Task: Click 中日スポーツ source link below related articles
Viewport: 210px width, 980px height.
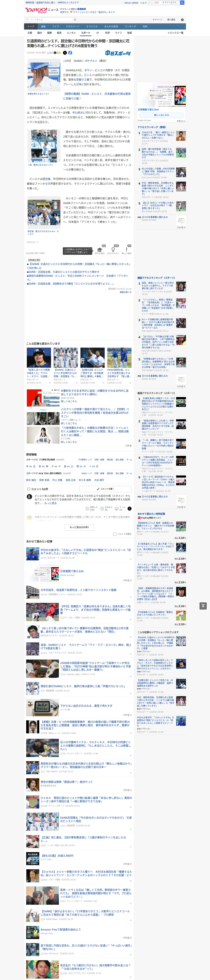Action: [125, 292]
